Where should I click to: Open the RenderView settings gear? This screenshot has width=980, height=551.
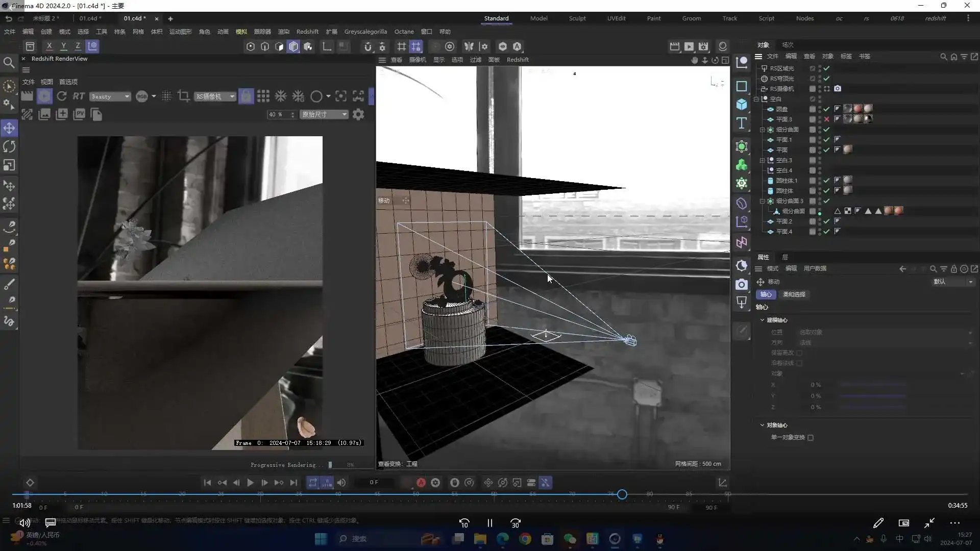pyautogui.click(x=358, y=114)
